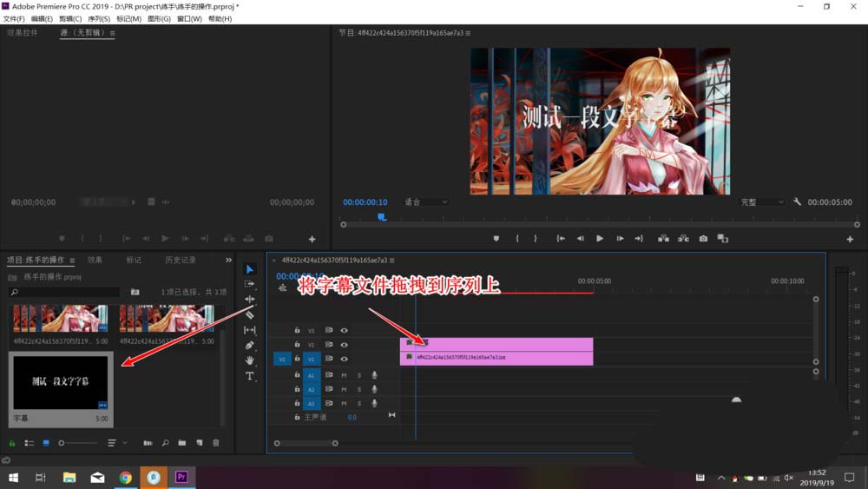Create a new bin in project panel
This screenshot has height=489, width=868.
pyautogui.click(x=182, y=443)
